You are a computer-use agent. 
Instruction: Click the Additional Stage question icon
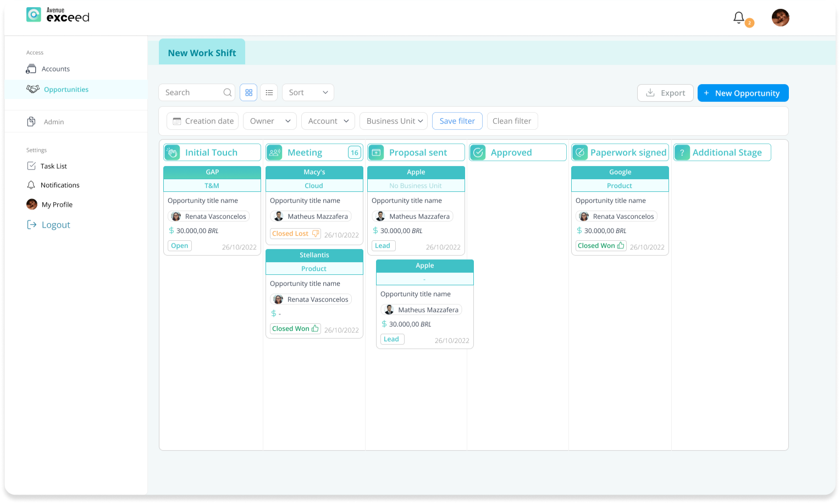[x=682, y=152]
